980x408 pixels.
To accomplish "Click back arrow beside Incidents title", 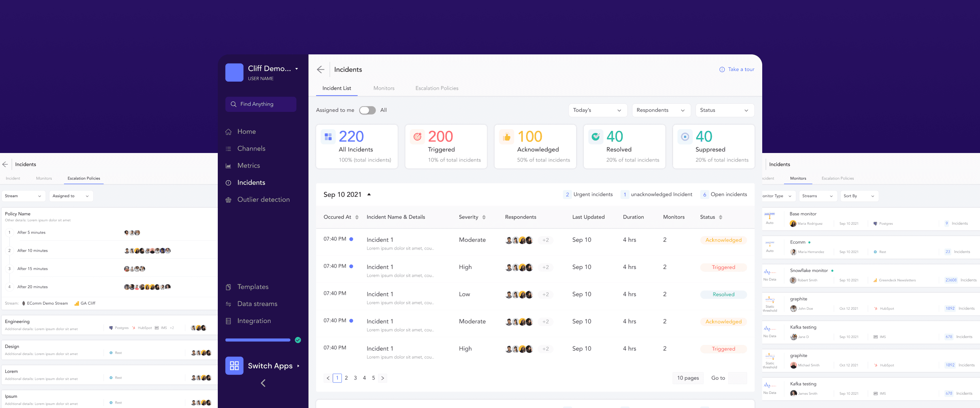I will pos(320,70).
